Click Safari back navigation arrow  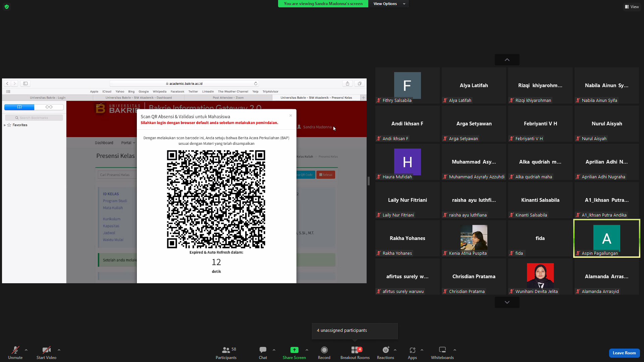coord(7,83)
